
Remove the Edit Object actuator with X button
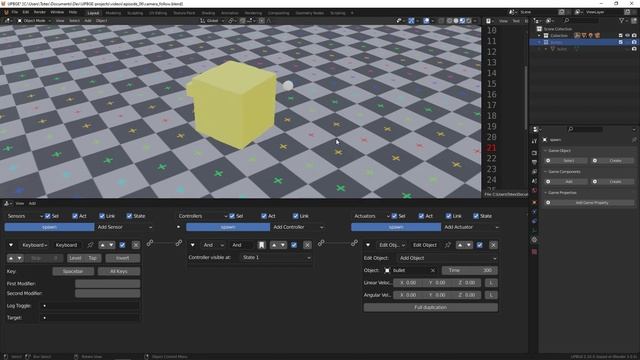pyautogui.click(x=493, y=245)
